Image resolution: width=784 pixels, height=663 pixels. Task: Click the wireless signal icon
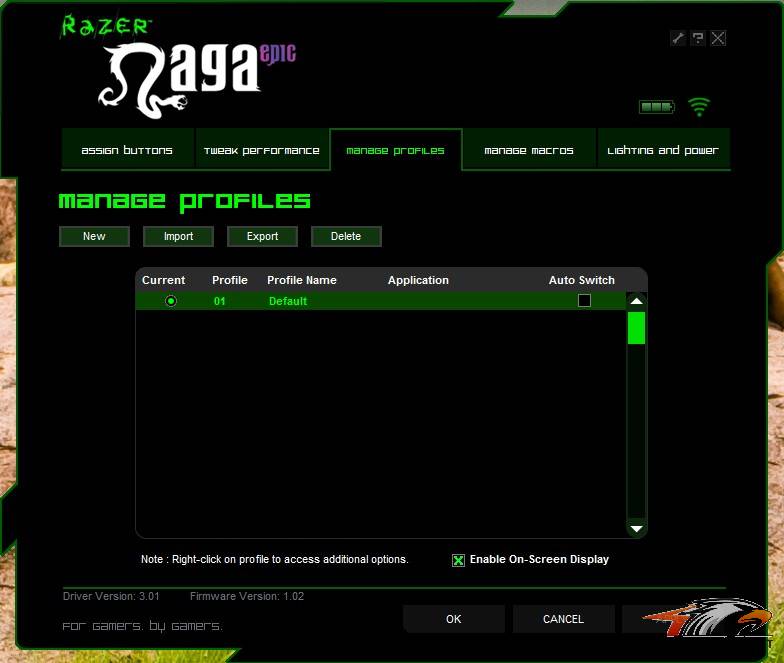[698, 106]
